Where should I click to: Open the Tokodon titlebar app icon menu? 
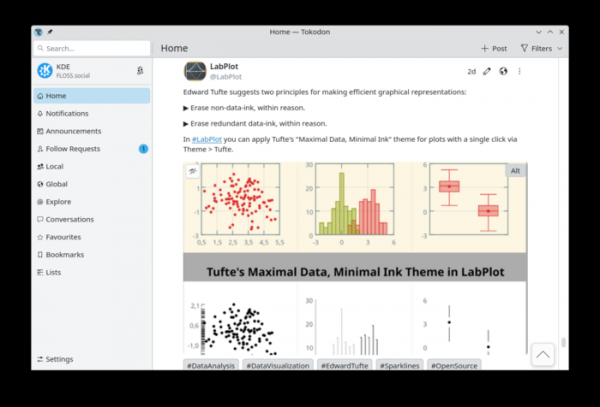[x=38, y=31]
